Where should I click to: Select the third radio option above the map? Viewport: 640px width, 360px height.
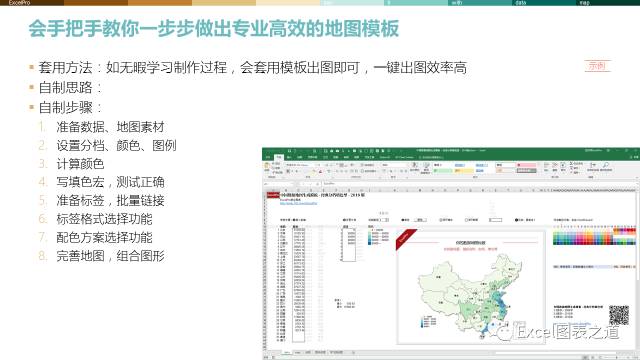[x=466, y=220]
